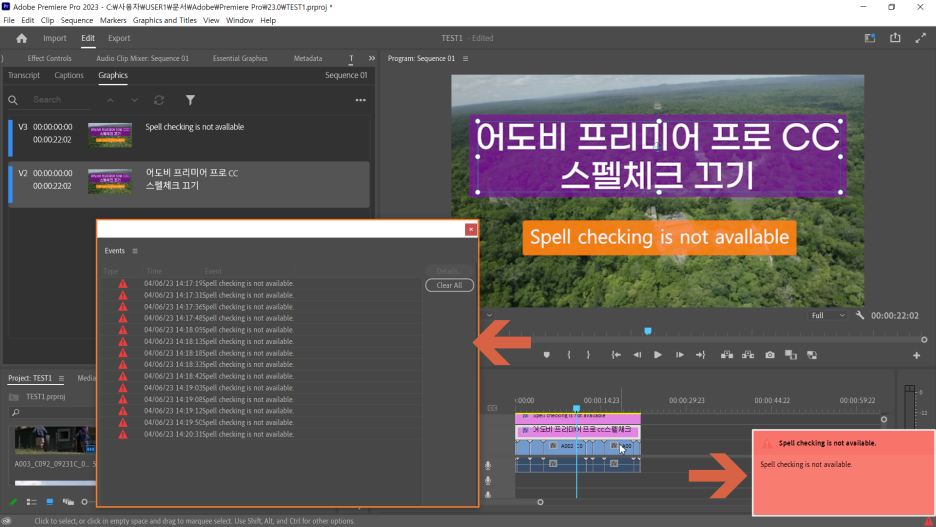Image resolution: width=936 pixels, height=527 pixels.
Task: Go to the Home screen icon
Action: tap(21, 38)
